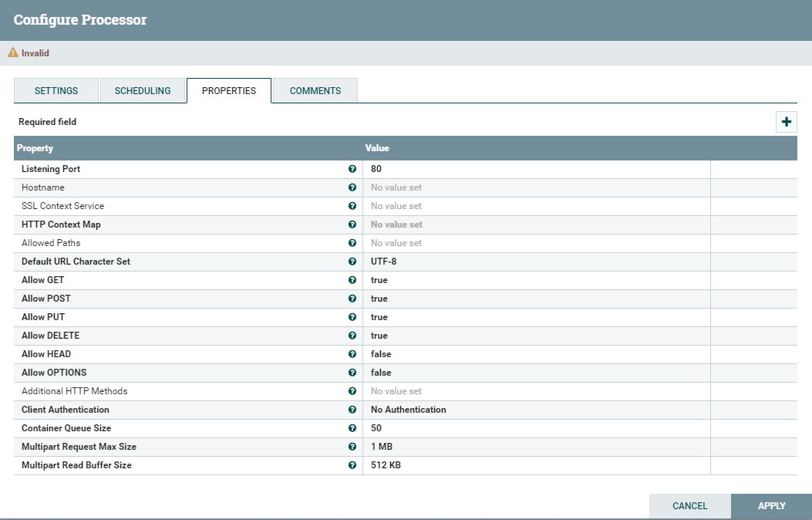Edit Multipart Request Max Size 1 MB
Screen dimensions: 812x520
click(x=537, y=447)
